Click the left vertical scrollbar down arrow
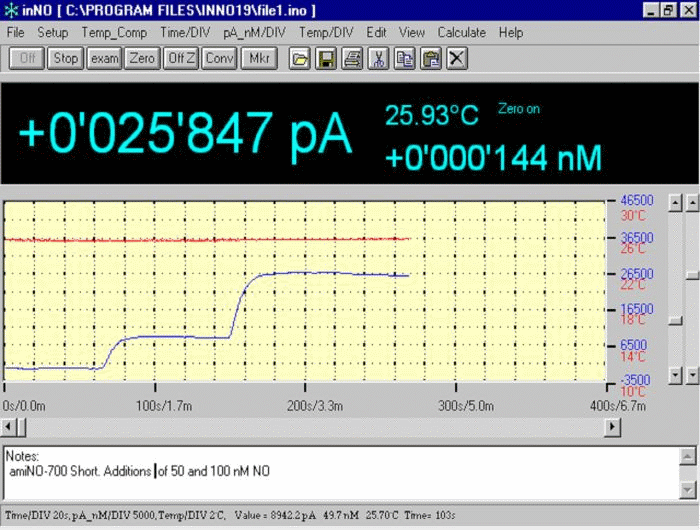Viewport: 700px width, 530px height. 675,376
